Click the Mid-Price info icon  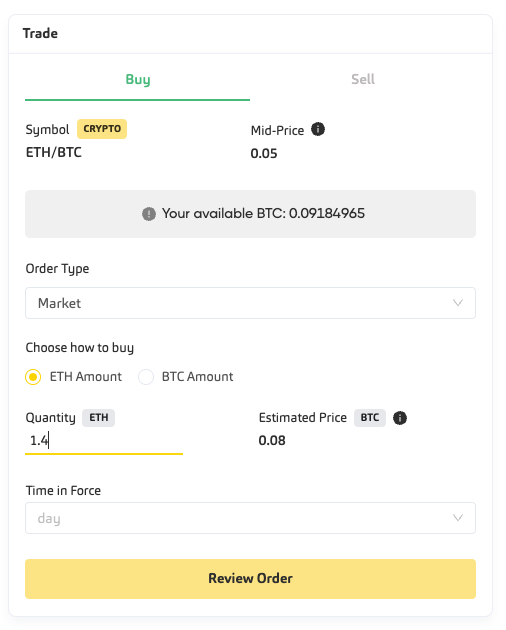[318, 129]
